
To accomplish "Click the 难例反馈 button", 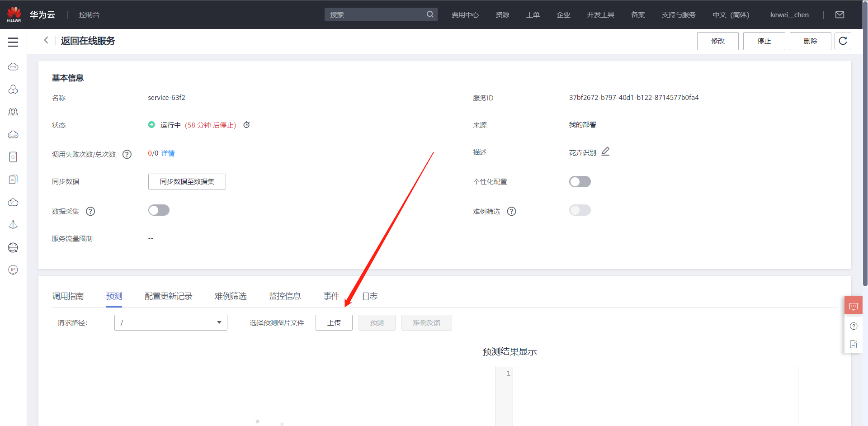I will pyautogui.click(x=427, y=323).
